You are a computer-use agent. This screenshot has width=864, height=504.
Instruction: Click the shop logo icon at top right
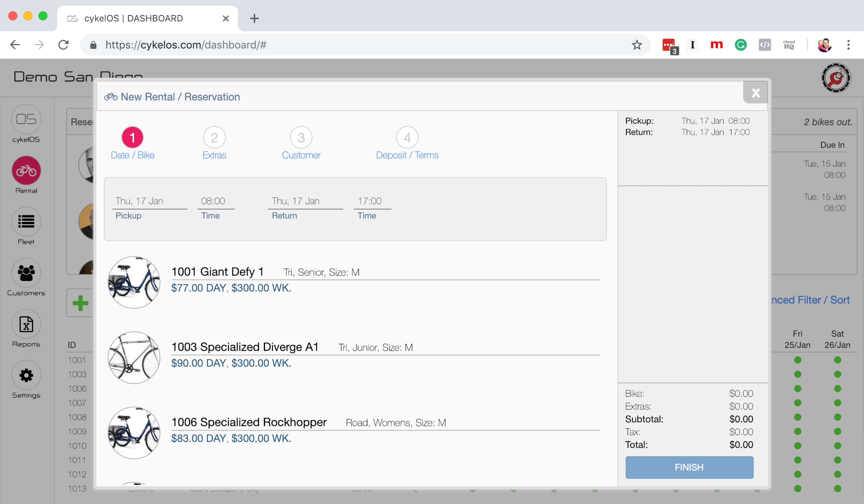(x=836, y=78)
